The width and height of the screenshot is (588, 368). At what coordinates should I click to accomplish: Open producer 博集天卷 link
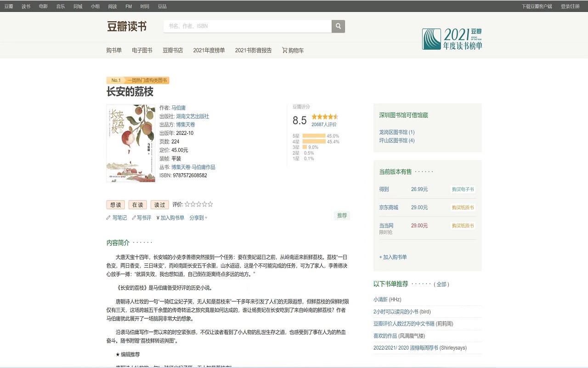point(186,125)
